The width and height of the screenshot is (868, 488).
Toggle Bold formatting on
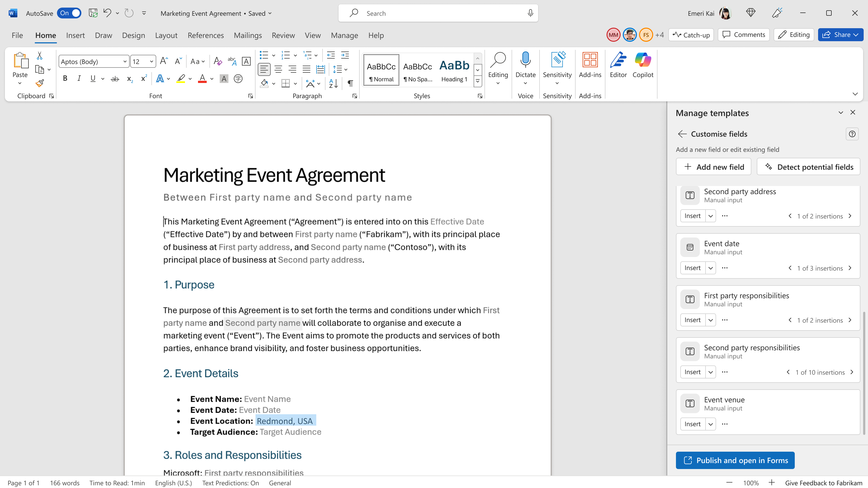tap(65, 78)
